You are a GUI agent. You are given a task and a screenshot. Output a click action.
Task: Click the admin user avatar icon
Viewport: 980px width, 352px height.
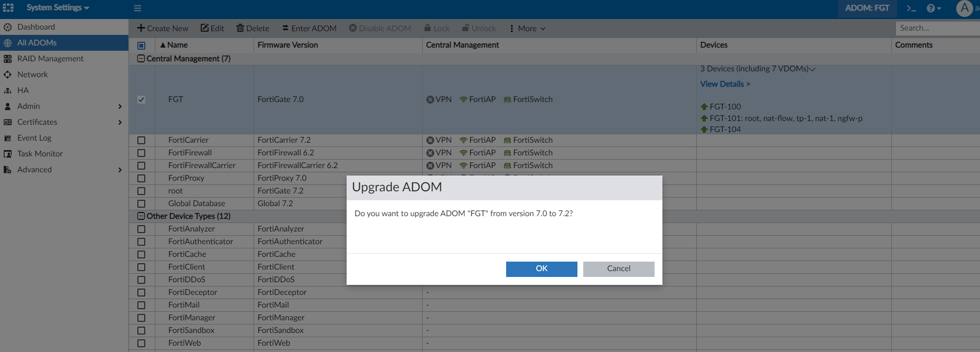pos(965,8)
